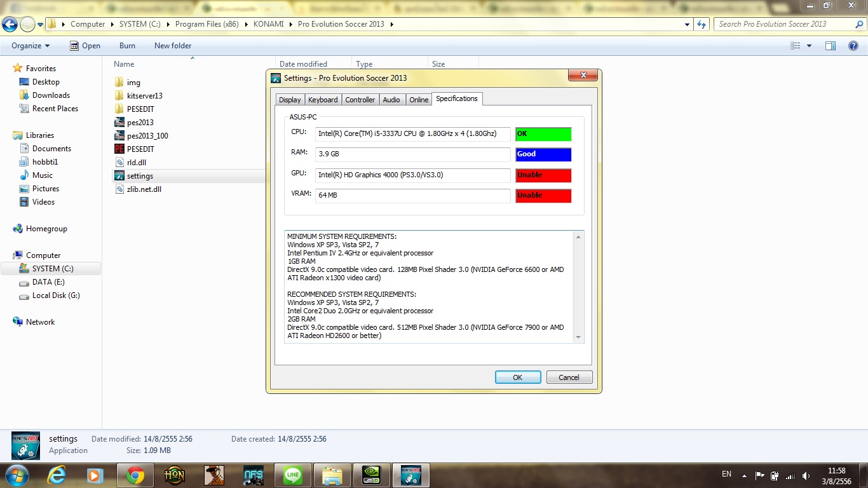Cancel the Settings dialog
This screenshot has width=868, height=488.
coord(569,377)
